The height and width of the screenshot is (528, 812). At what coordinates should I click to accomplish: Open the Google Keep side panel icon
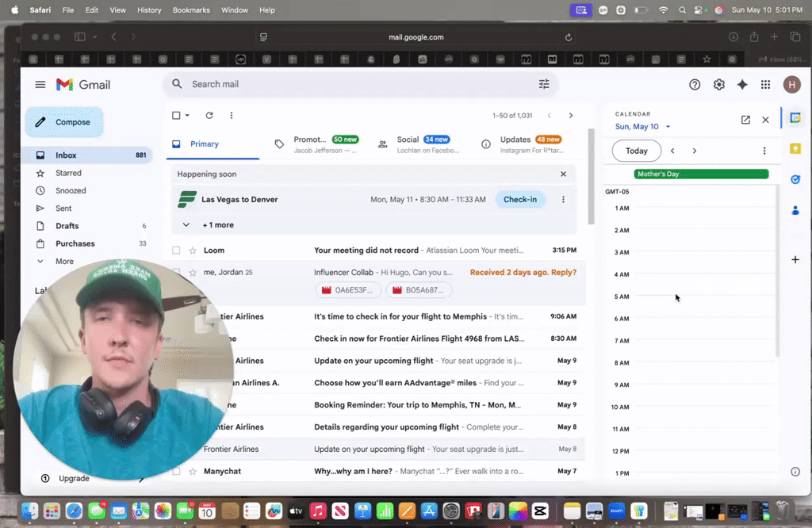pos(795,148)
